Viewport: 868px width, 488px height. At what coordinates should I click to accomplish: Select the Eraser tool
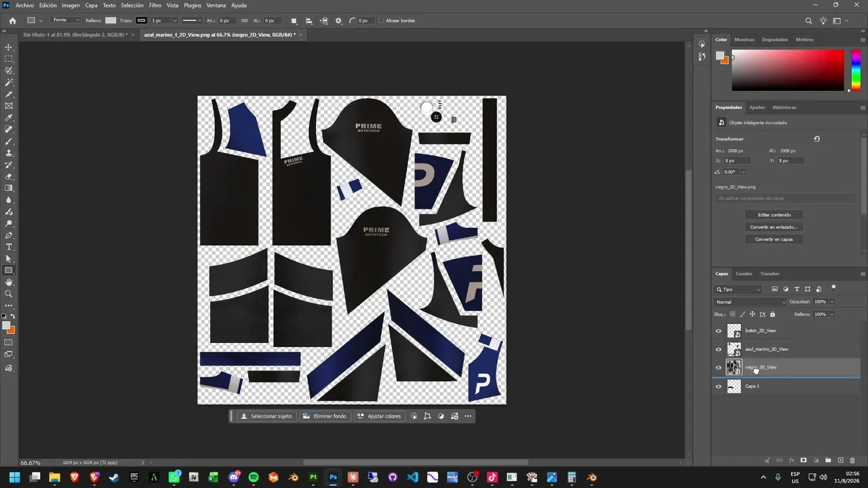[x=9, y=176]
